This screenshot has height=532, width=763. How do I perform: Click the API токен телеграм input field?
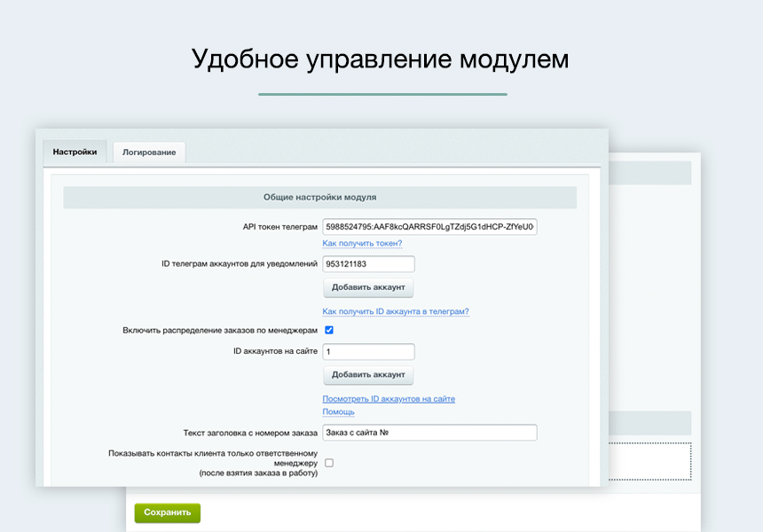[429, 226]
